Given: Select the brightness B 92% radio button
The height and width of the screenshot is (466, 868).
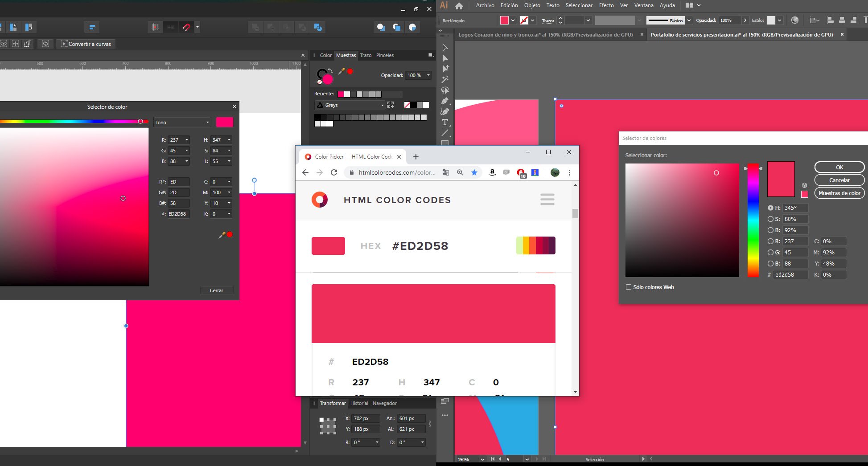Looking at the screenshot, I should tap(770, 230).
